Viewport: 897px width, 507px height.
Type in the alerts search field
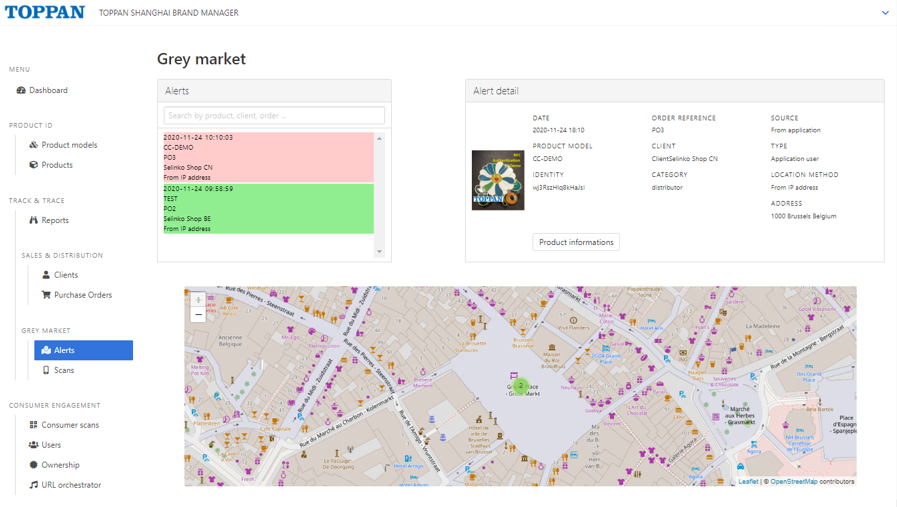point(274,116)
